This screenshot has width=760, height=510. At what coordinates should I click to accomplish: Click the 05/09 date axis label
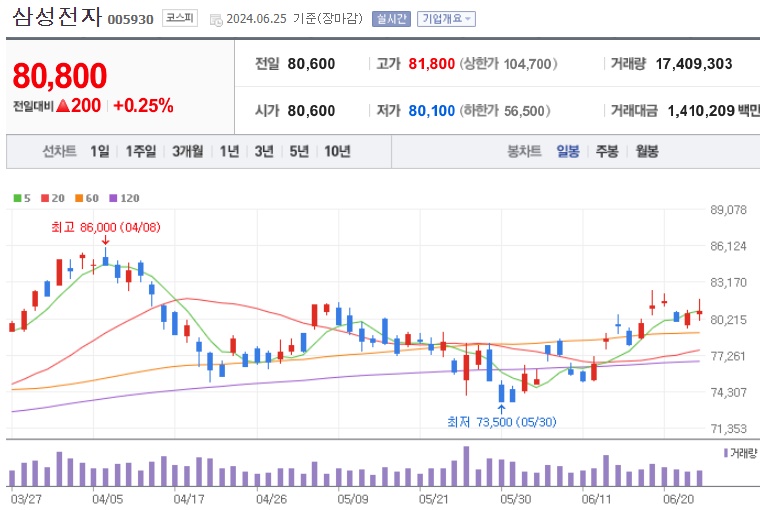[x=353, y=499]
